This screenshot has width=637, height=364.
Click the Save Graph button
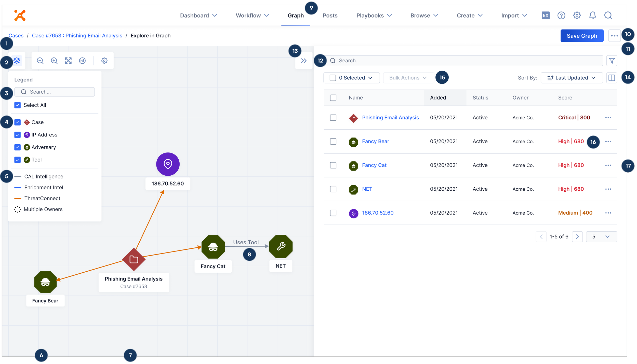click(582, 36)
